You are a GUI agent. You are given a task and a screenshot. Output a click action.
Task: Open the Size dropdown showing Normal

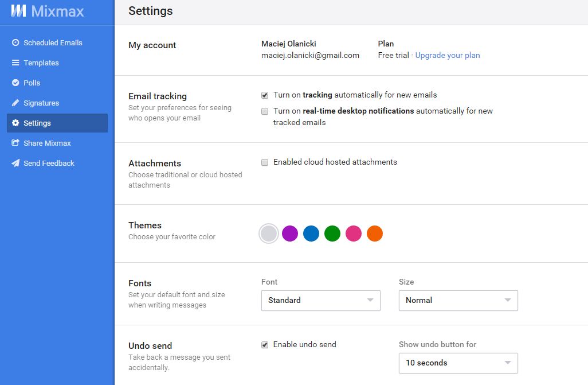click(458, 300)
